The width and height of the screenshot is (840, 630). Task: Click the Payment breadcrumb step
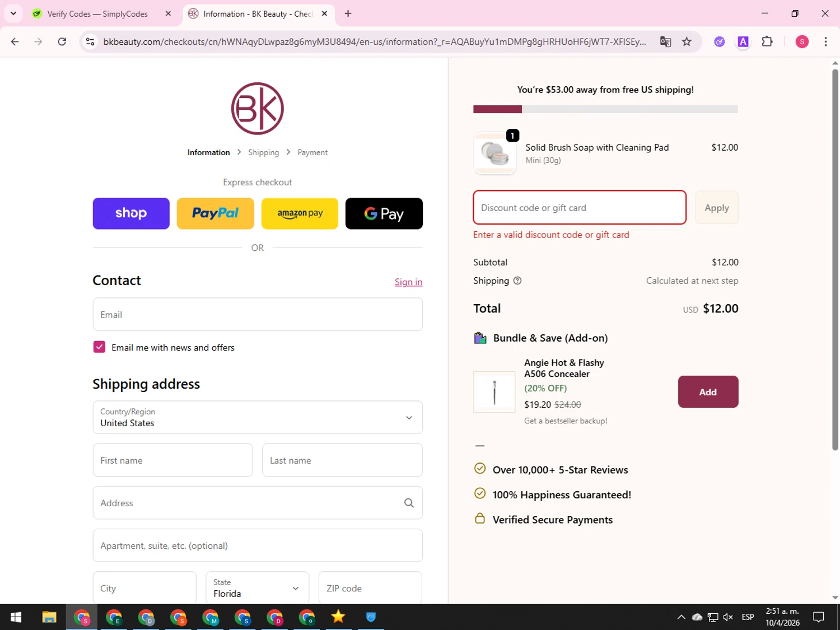click(x=312, y=152)
